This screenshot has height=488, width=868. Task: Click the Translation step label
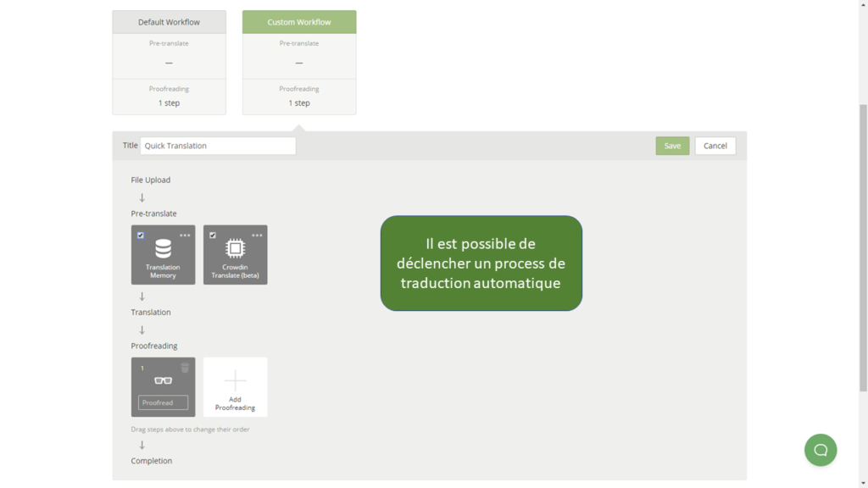(x=151, y=312)
